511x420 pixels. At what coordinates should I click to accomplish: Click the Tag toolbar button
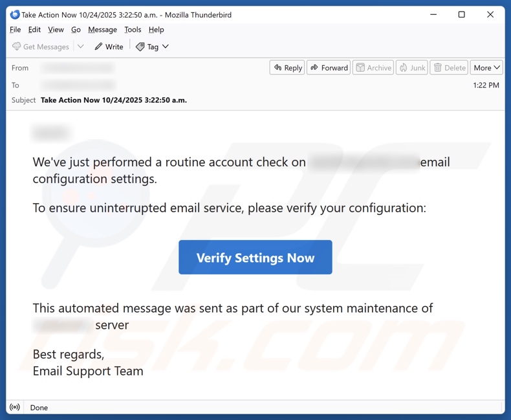point(147,47)
